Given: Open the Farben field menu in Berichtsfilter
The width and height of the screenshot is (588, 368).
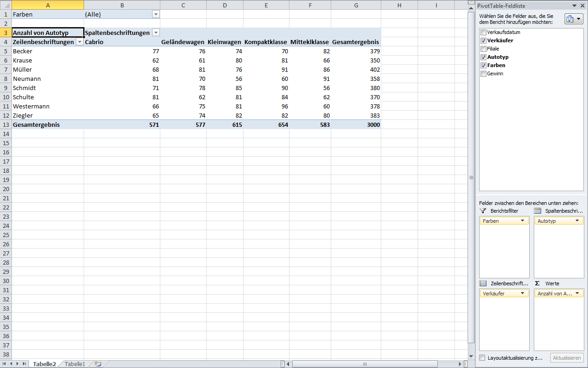Looking at the screenshot, I should click(522, 221).
